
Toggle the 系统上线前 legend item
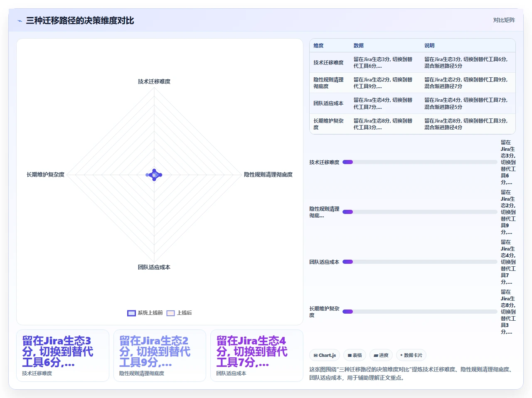pyautogui.click(x=145, y=313)
